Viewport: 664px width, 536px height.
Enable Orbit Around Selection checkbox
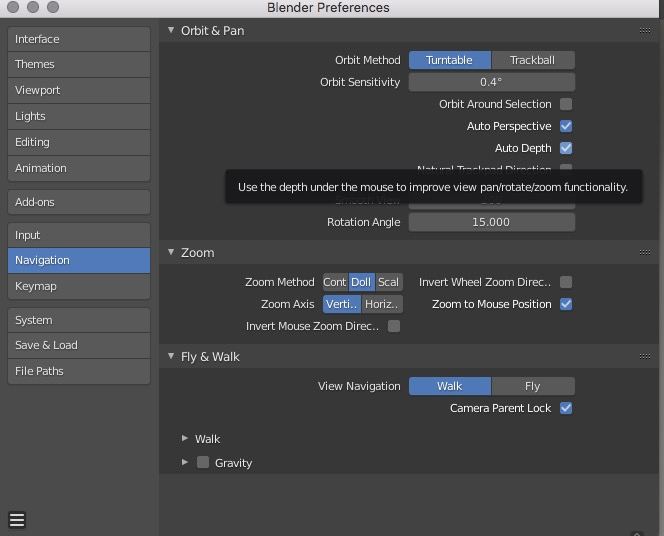566,104
